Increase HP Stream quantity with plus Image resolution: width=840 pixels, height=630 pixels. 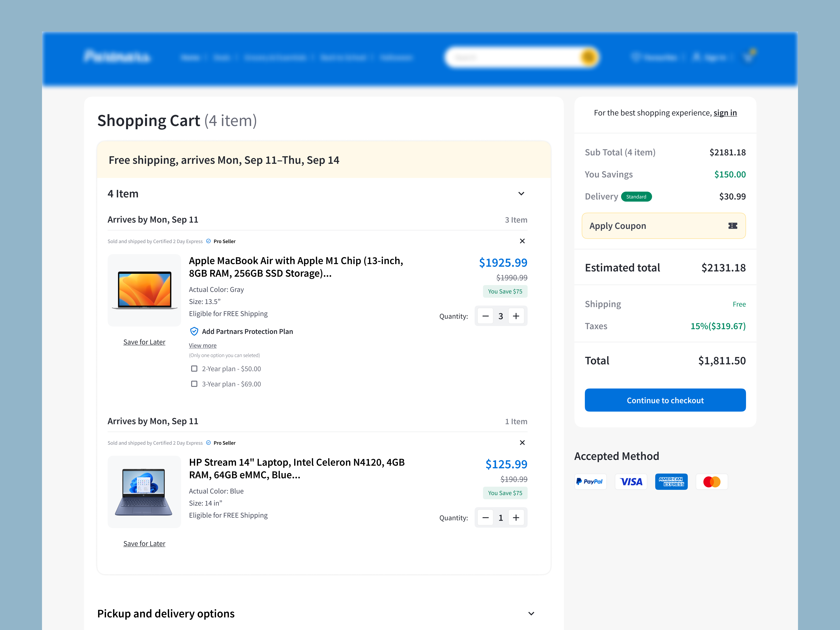click(516, 518)
